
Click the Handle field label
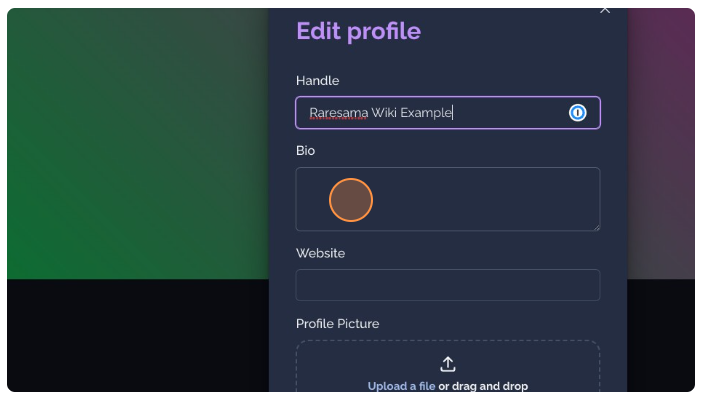pyautogui.click(x=317, y=81)
